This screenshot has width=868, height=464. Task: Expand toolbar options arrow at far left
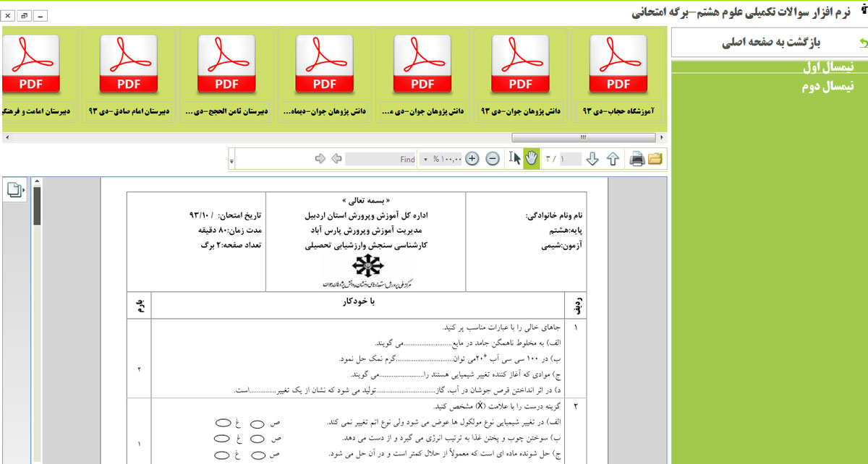(x=231, y=159)
